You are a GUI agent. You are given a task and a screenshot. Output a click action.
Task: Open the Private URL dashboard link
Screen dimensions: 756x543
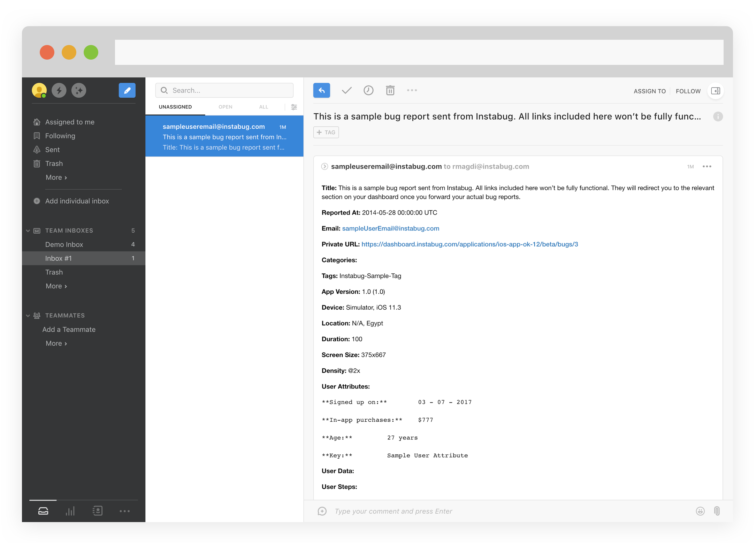[x=469, y=244]
